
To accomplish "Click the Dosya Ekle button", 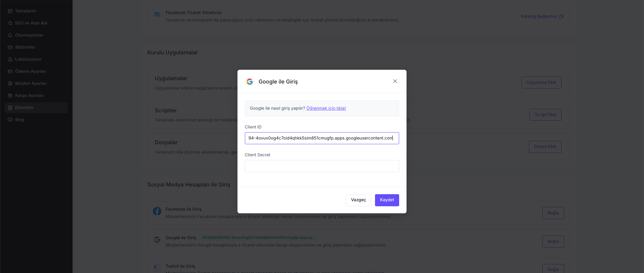I will tap(545, 147).
